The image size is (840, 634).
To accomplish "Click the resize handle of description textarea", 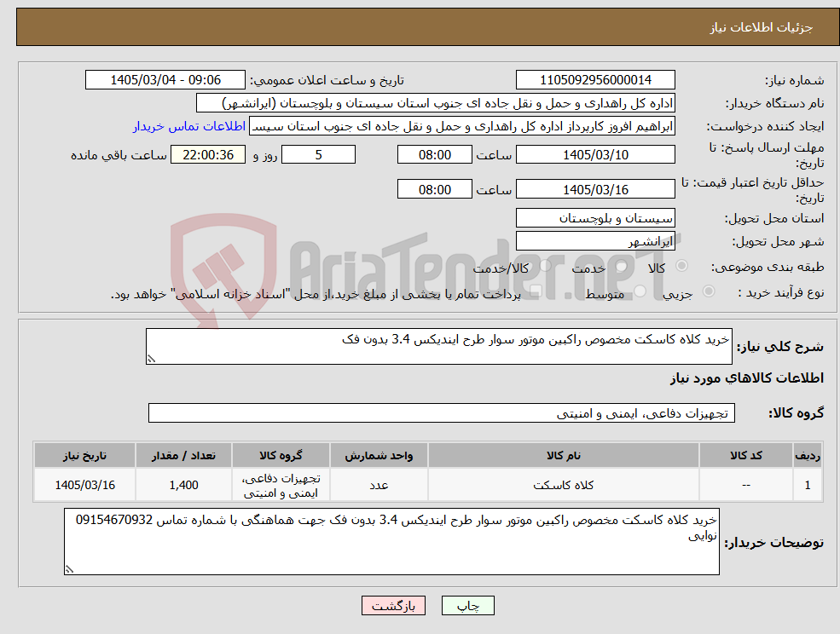I will pos(151,360).
